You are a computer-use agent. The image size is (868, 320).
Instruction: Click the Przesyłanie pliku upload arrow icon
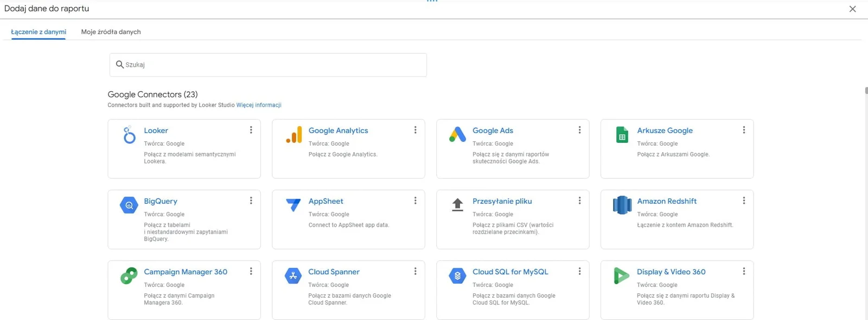[x=457, y=205]
